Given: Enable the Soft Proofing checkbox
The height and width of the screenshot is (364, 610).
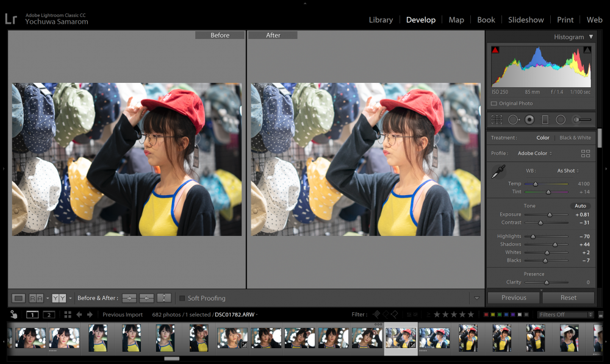Looking at the screenshot, I should coord(182,298).
